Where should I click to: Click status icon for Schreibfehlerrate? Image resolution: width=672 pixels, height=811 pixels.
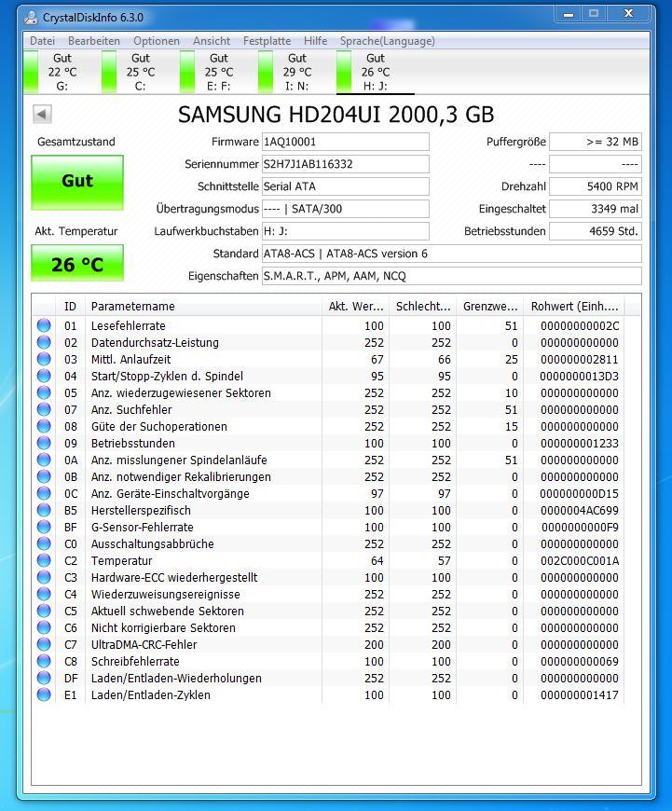coord(44,661)
